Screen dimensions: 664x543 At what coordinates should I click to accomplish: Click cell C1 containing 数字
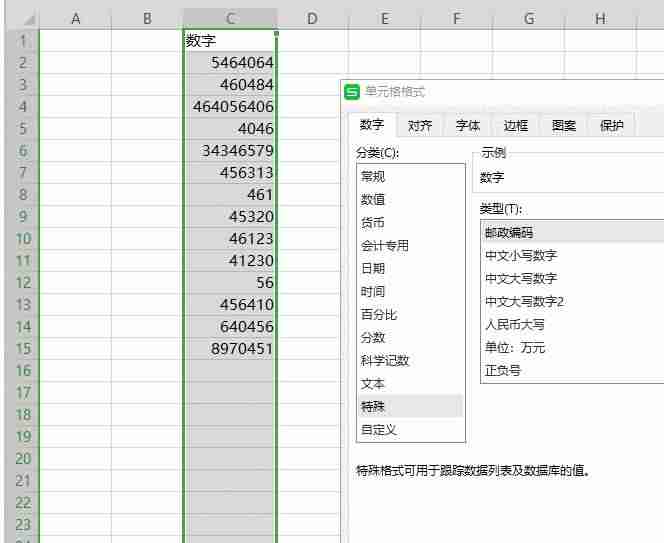click(230, 41)
